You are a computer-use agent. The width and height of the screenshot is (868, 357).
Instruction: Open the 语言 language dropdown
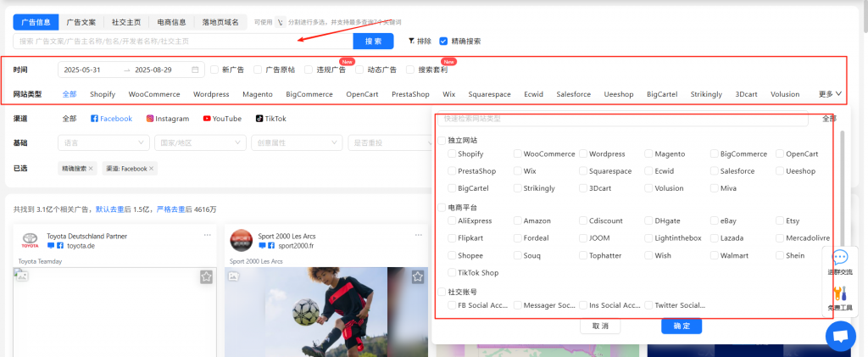point(103,143)
